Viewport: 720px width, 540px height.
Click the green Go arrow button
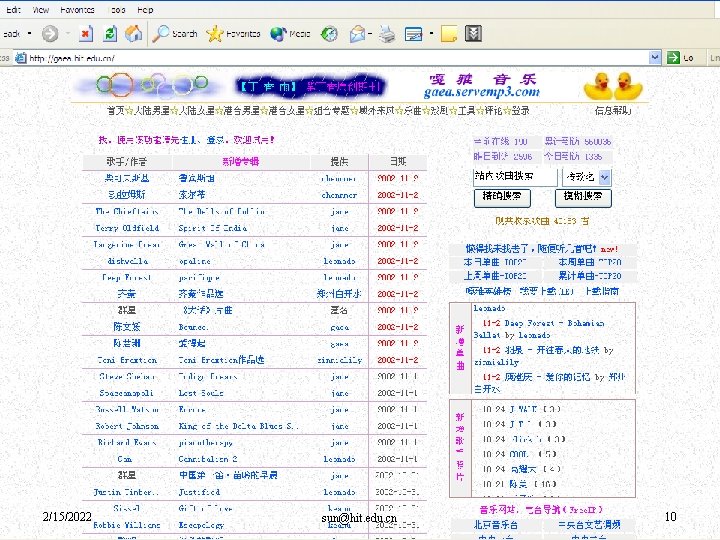(673, 57)
